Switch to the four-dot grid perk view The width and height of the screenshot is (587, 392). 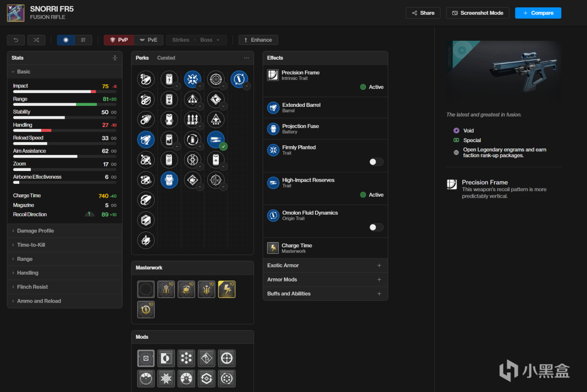click(x=83, y=40)
